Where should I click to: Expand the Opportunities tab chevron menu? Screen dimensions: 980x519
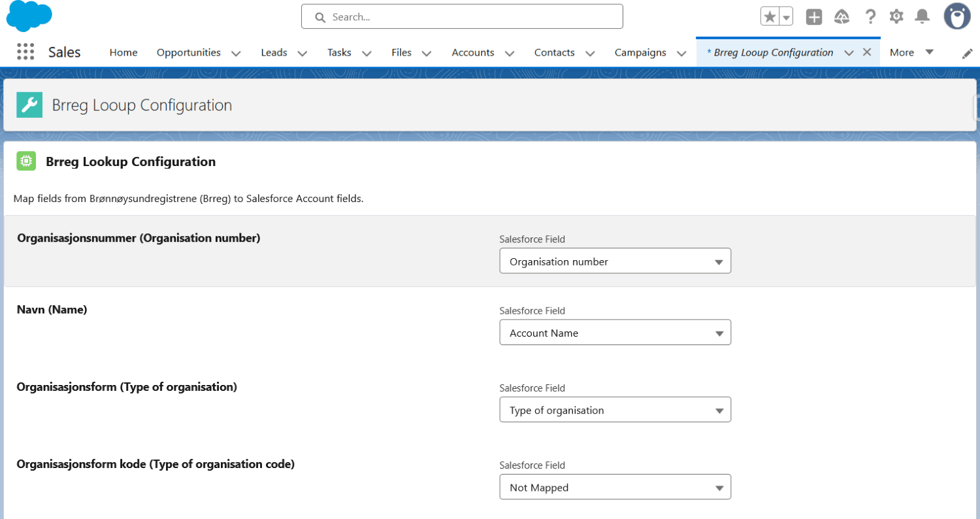236,54
